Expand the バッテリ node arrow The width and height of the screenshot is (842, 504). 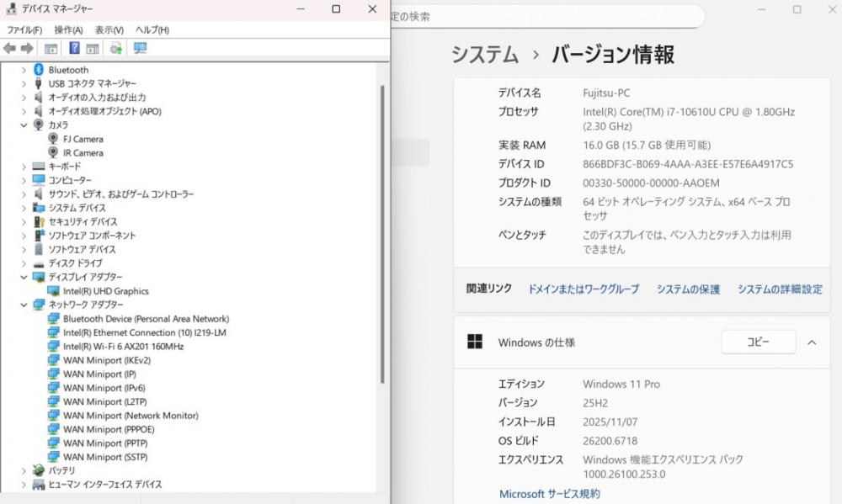(24, 470)
